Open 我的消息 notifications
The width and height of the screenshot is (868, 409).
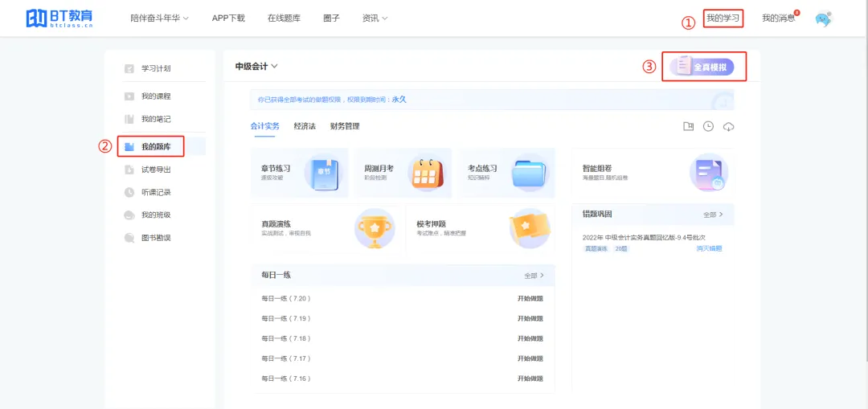[778, 18]
